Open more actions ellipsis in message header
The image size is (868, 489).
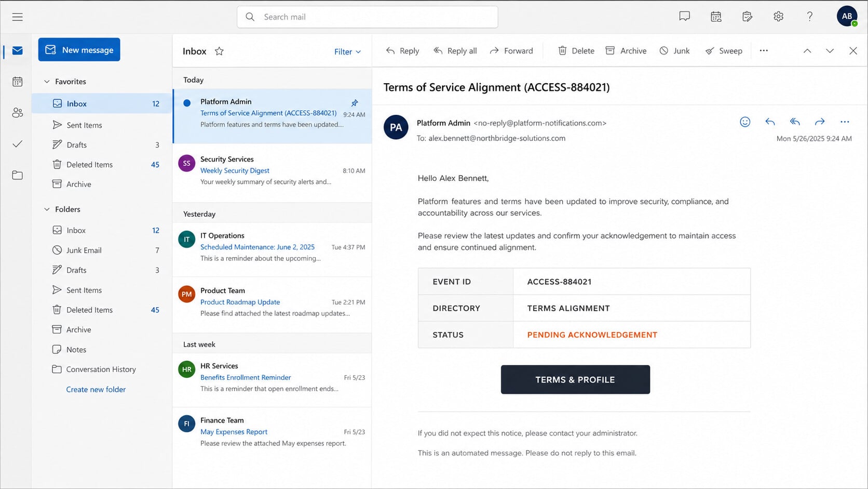(x=845, y=122)
